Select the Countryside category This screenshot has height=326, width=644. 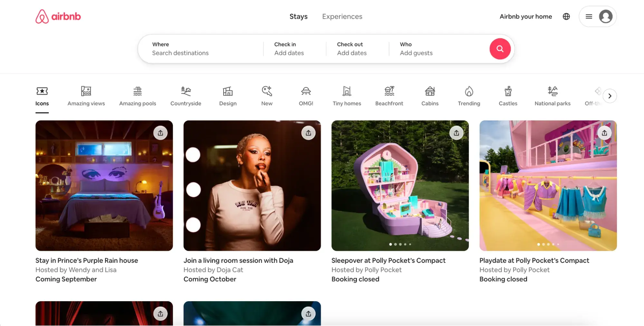tap(186, 96)
